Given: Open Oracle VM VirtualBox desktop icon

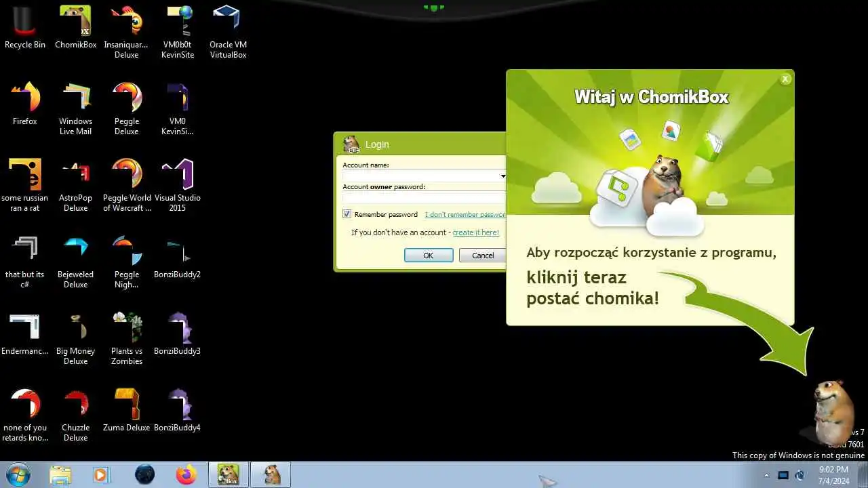Looking at the screenshot, I should coord(228,33).
